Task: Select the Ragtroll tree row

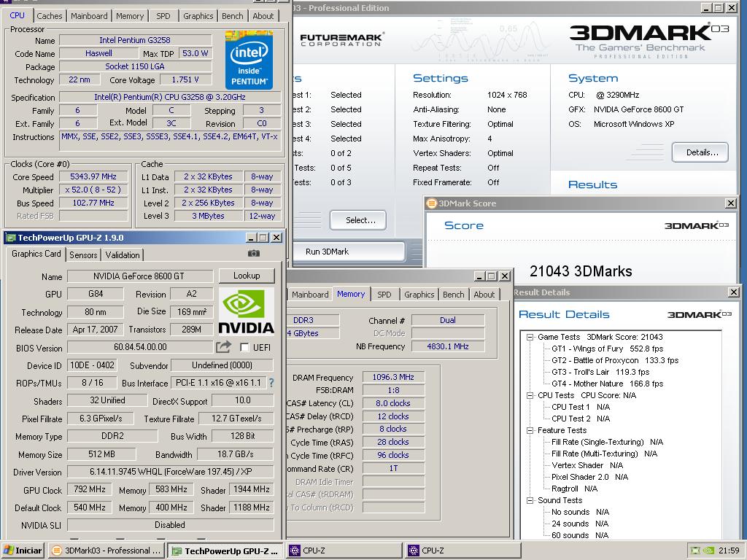Action: 575,489
